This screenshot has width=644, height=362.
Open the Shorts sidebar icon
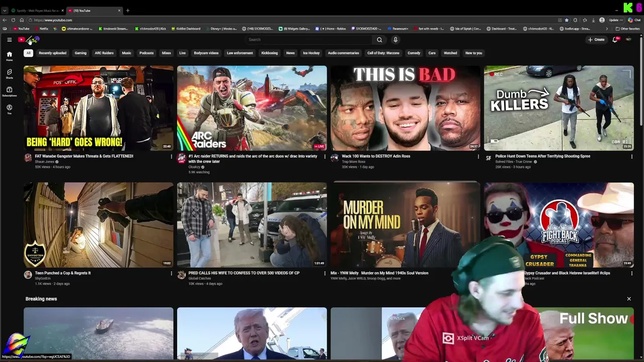9,74
